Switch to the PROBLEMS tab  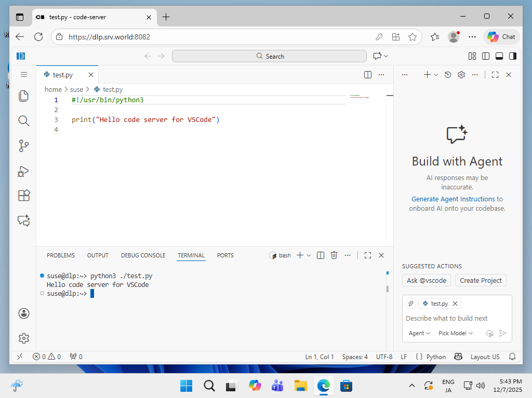point(61,255)
